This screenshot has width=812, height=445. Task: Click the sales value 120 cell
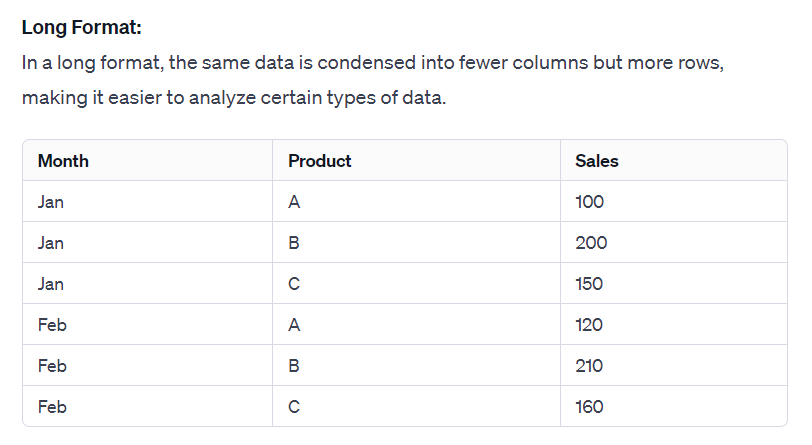[590, 325]
